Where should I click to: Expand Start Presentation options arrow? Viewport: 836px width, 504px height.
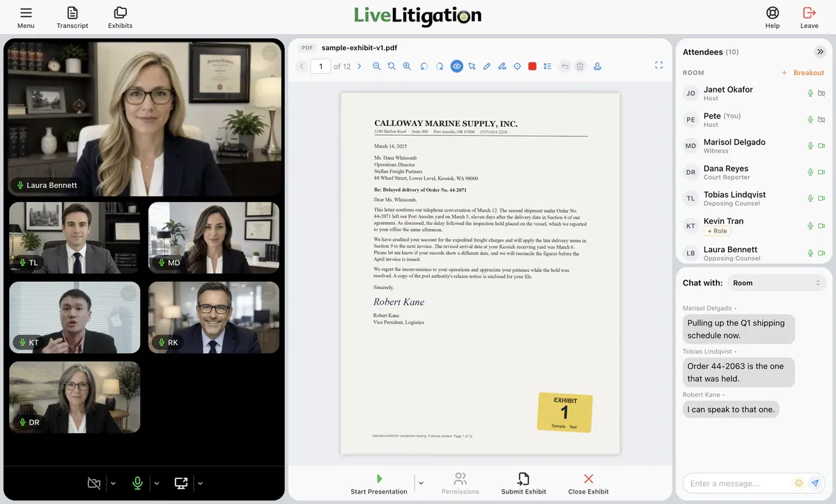click(421, 483)
